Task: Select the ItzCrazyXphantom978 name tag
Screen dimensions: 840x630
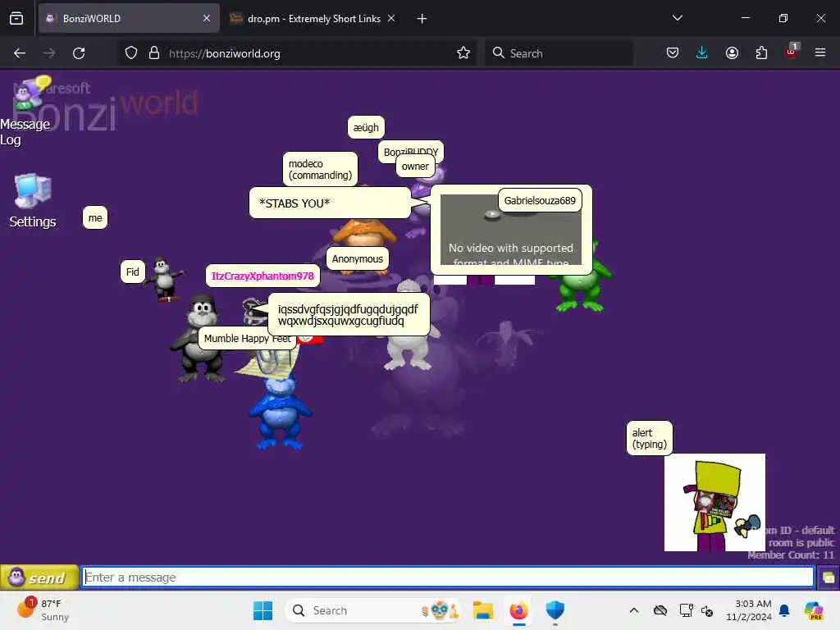Action: point(262,276)
